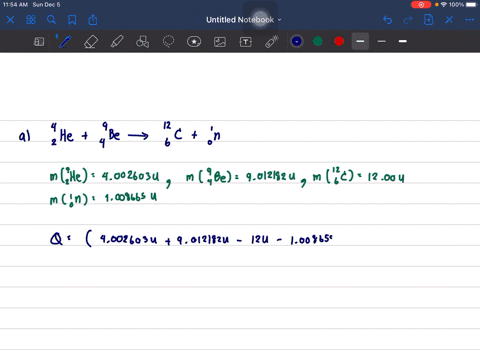Image resolution: width=480 pixels, height=360 pixels.
Task: Choose the red pen color
Action: tap(339, 41)
